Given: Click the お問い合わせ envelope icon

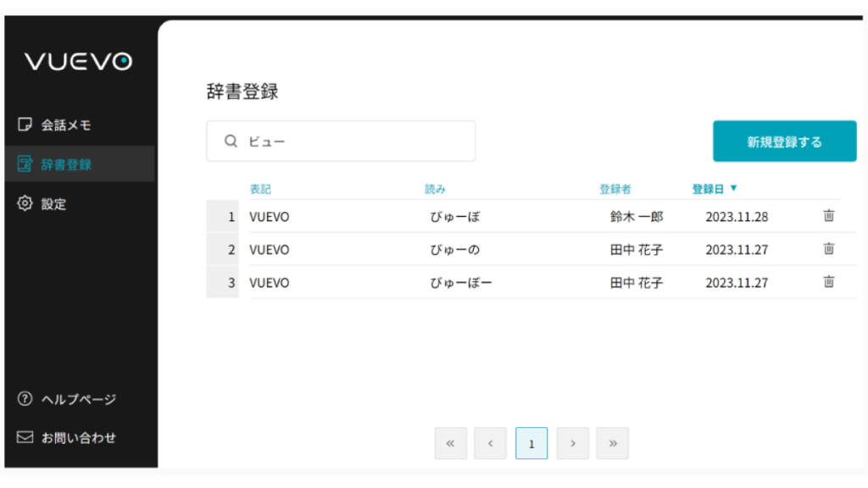Looking at the screenshot, I should click(x=25, y=438).
